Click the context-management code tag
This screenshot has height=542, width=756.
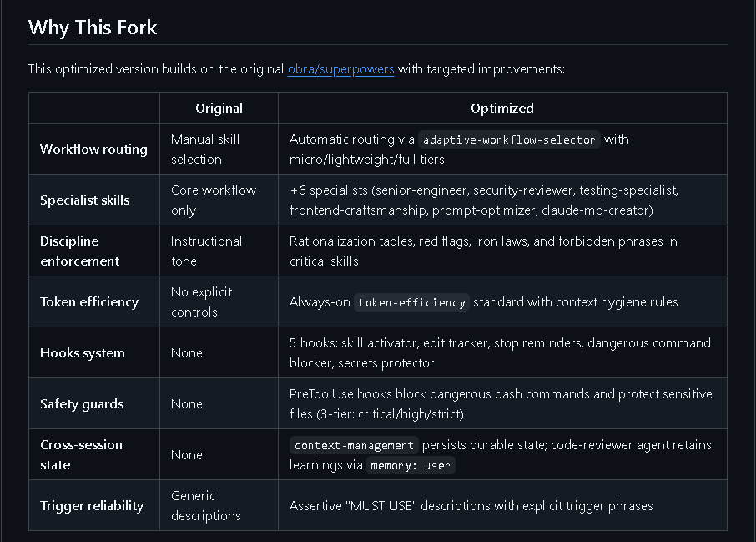pyautogui.click(x=354, y=445)
